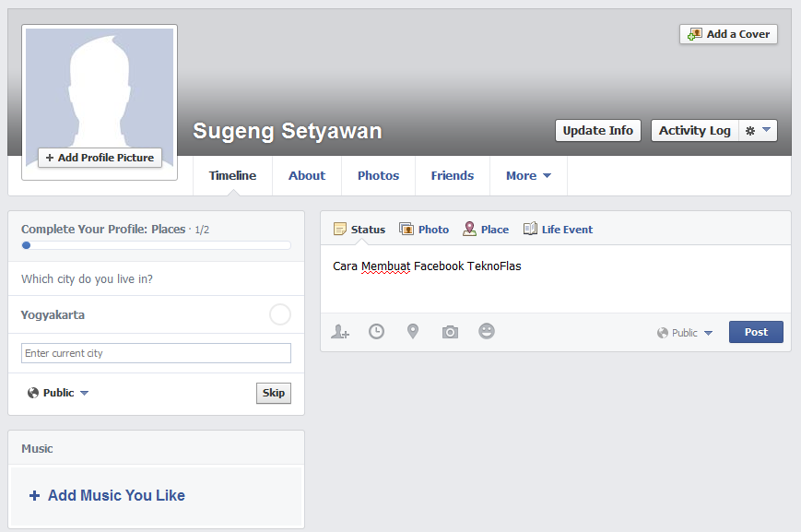Image resolution: width=801 pixels, height=532 pixels.
Task: Go to the Timeline tab
Action: pos(232,176)
